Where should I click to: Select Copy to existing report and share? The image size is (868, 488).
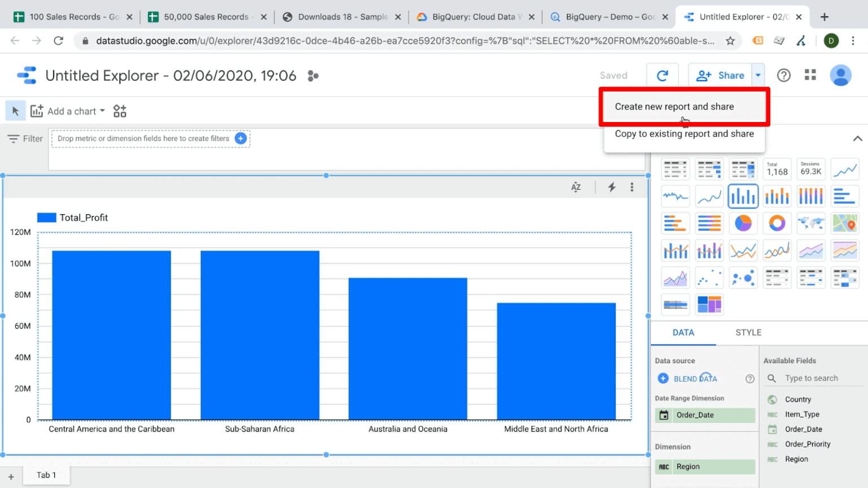[x=684, y=134]
